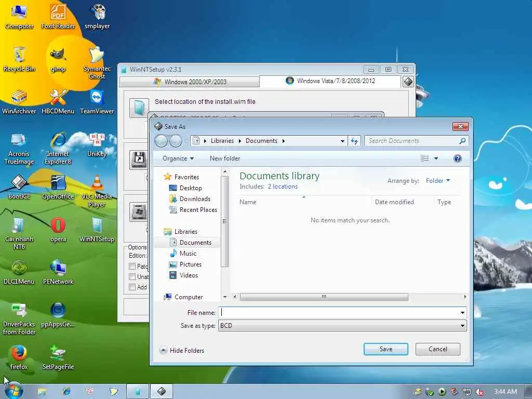Expand path arrow after Libraries breadcrumb
This screenshot has height=399, width=532.
[240, 141]
